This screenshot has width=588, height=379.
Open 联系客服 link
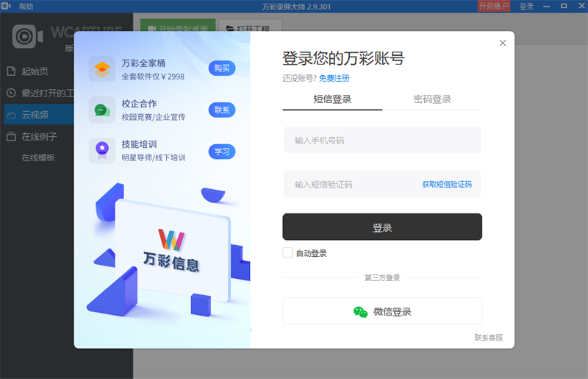pos(489,337)
